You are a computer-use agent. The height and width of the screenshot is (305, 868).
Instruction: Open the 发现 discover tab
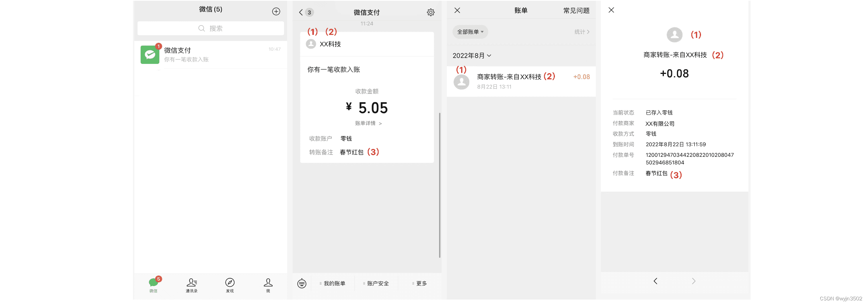pos(230,285)
